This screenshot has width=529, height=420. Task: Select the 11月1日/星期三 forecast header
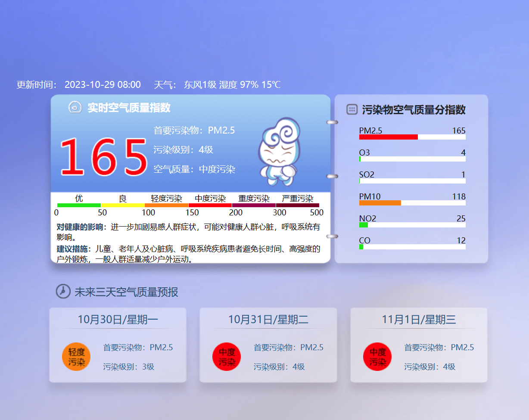coord(419,320)
